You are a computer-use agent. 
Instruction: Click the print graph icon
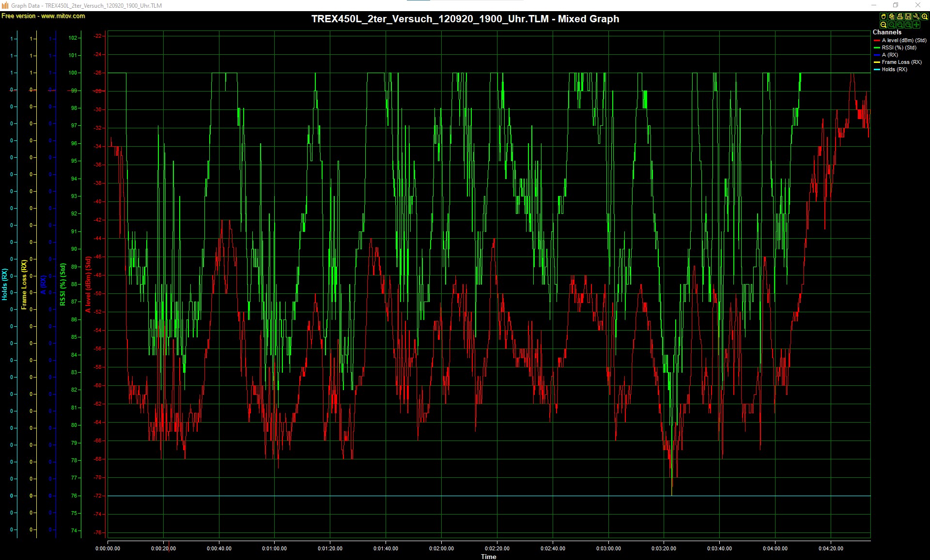[x=900, y=16]
